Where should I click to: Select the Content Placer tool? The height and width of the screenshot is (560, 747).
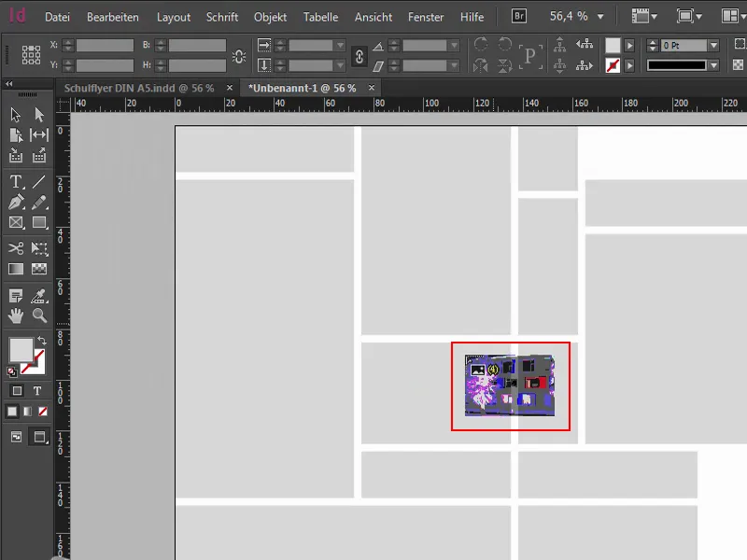39,155
